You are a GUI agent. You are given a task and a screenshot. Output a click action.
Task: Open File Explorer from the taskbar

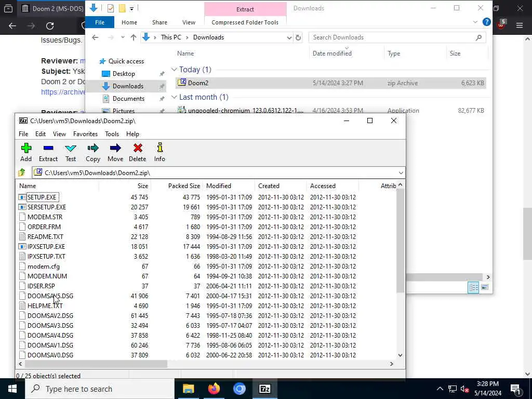click(188, 389)
